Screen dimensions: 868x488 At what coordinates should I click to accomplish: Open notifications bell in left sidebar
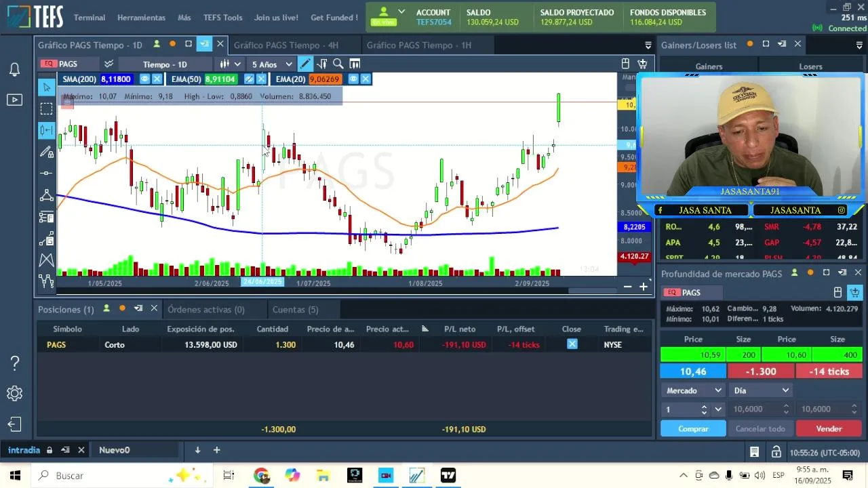[x=14, y=69]
